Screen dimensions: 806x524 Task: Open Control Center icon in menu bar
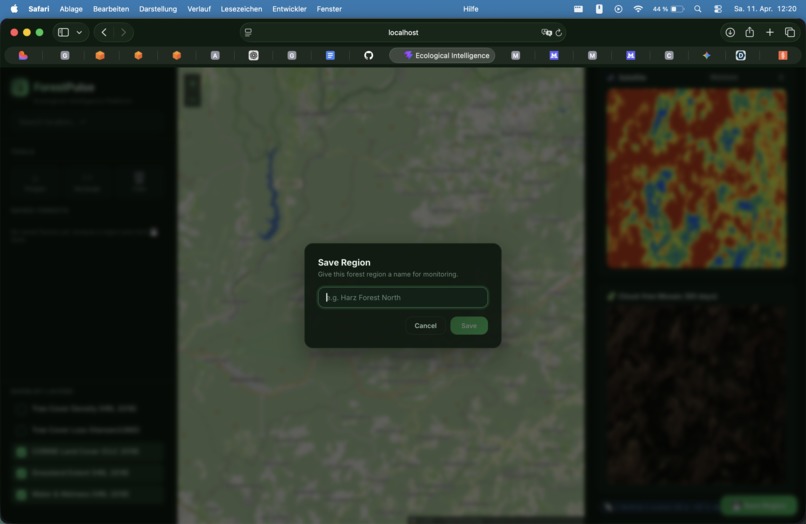pyautogui.click(x=718, y=9)
